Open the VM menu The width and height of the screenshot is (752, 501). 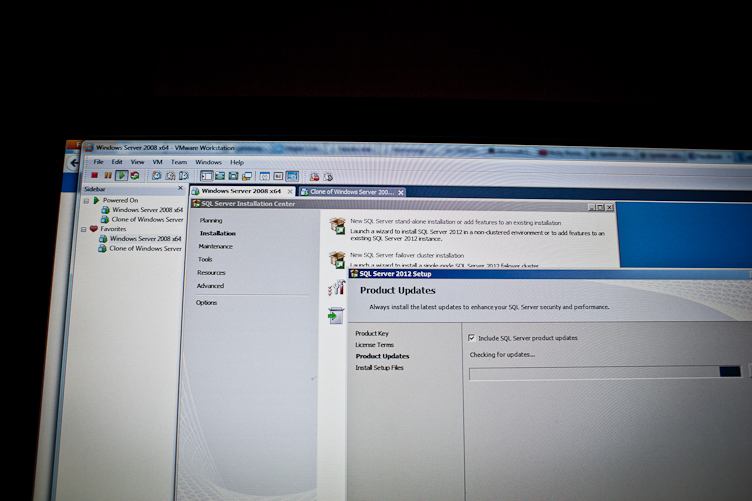[x=158, y=162]
